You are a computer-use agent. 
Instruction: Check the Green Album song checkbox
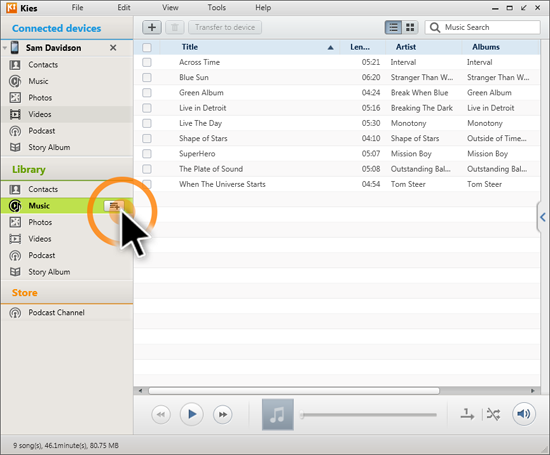click(x=147, y=93)
